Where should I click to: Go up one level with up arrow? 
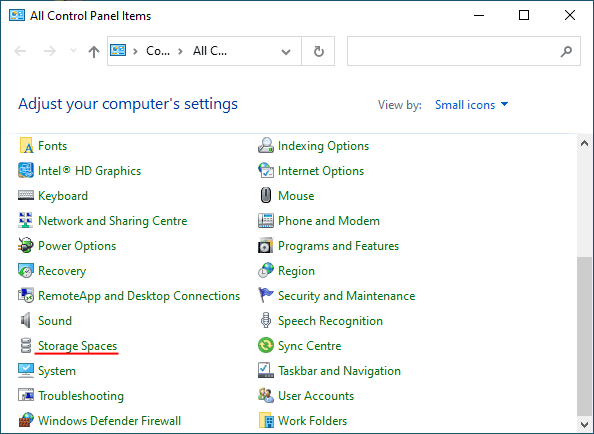click(x=94, y=51)
